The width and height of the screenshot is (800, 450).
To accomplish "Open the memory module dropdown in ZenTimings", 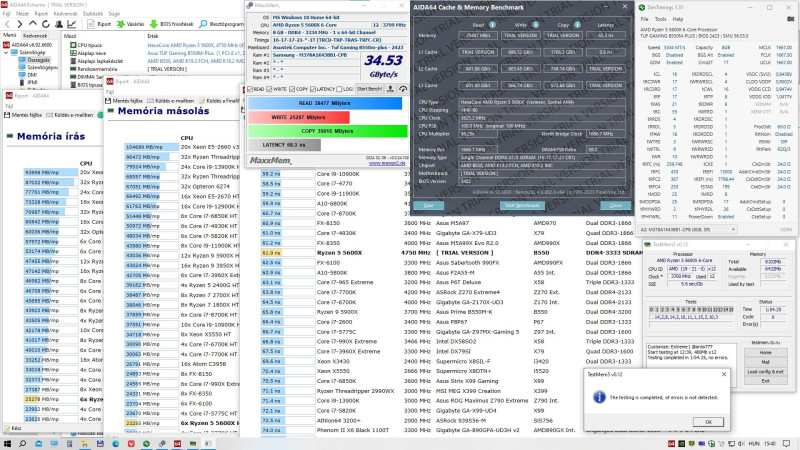I will (688, 230).
